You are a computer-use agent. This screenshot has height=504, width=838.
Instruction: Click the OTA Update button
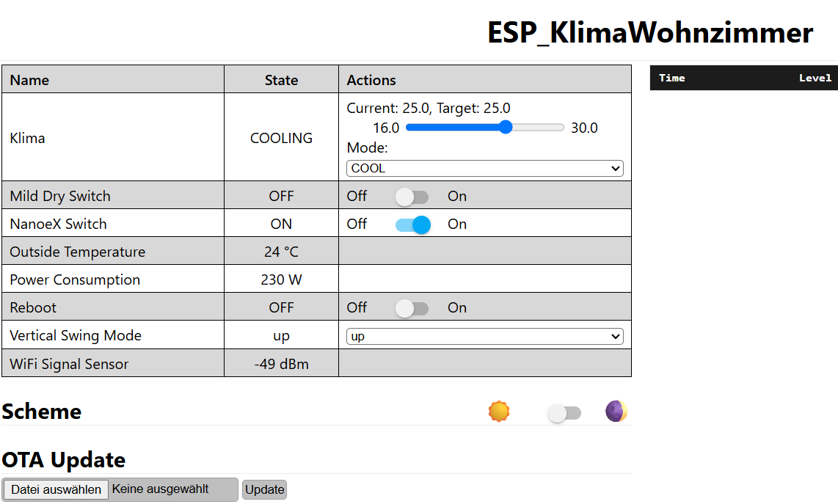point(265,489)
